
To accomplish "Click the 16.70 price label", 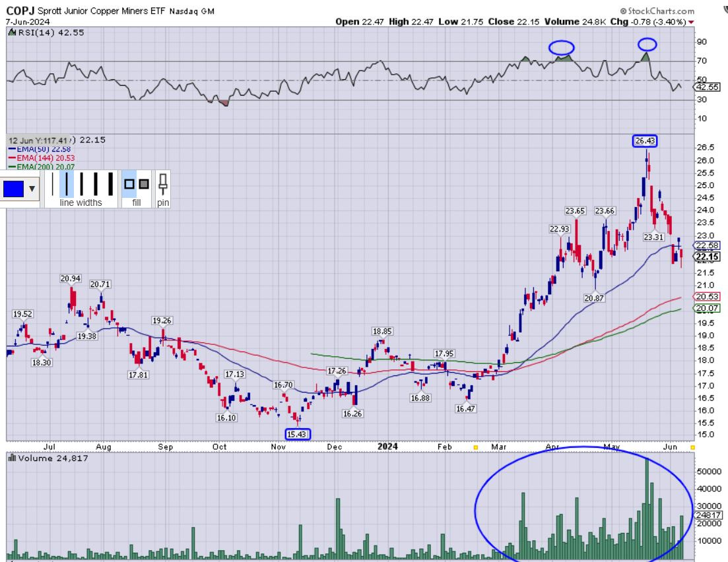I will [x=283, y=385].
